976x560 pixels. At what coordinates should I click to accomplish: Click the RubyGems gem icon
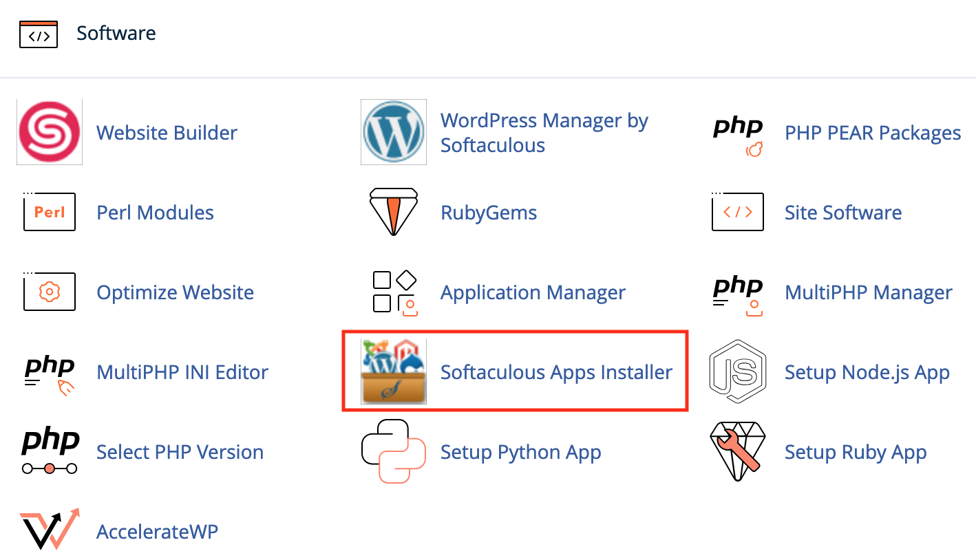pos(394,212)
